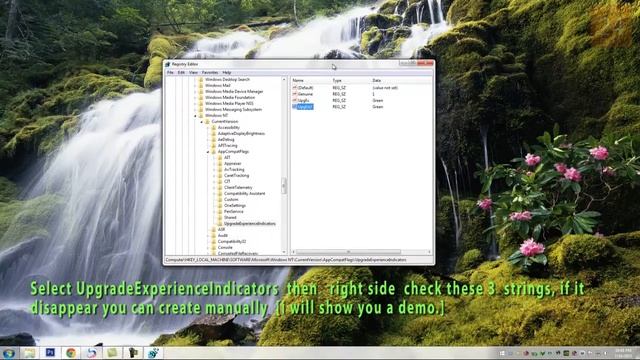Expand the Console tree node
Image resolution: width=640 pixels, height=360 pixels.
(x=208, y=248)
